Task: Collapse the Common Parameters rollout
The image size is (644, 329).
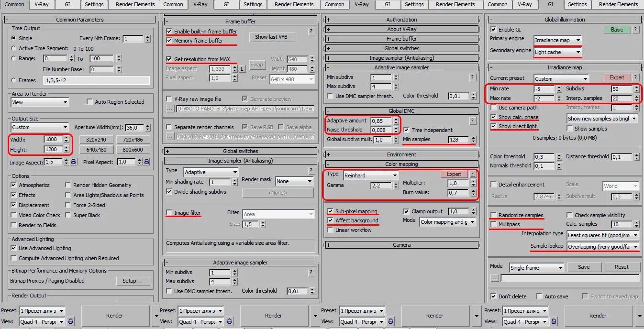Action: click(80, 20)
